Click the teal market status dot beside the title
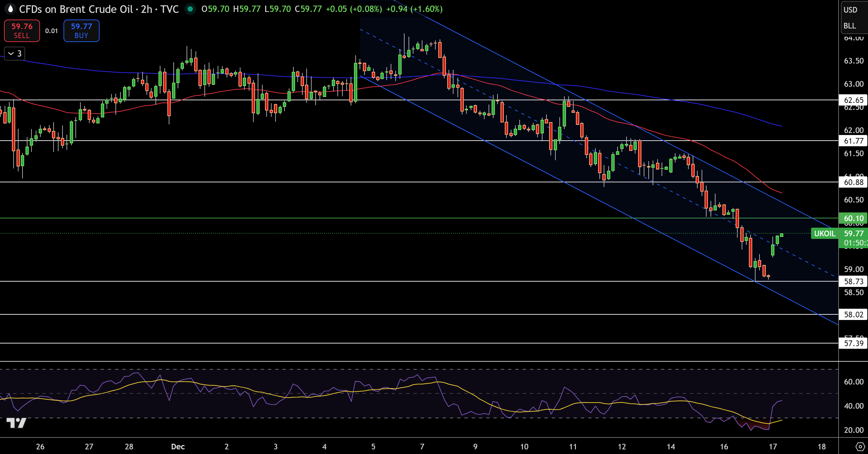The image size is (868, 454). [191, 10]
